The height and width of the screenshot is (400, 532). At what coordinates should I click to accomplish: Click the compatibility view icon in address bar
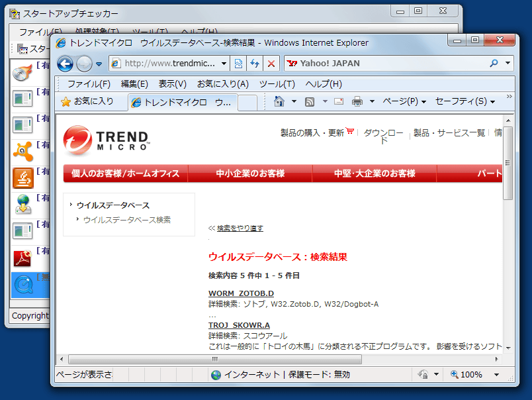click(238, 64)
